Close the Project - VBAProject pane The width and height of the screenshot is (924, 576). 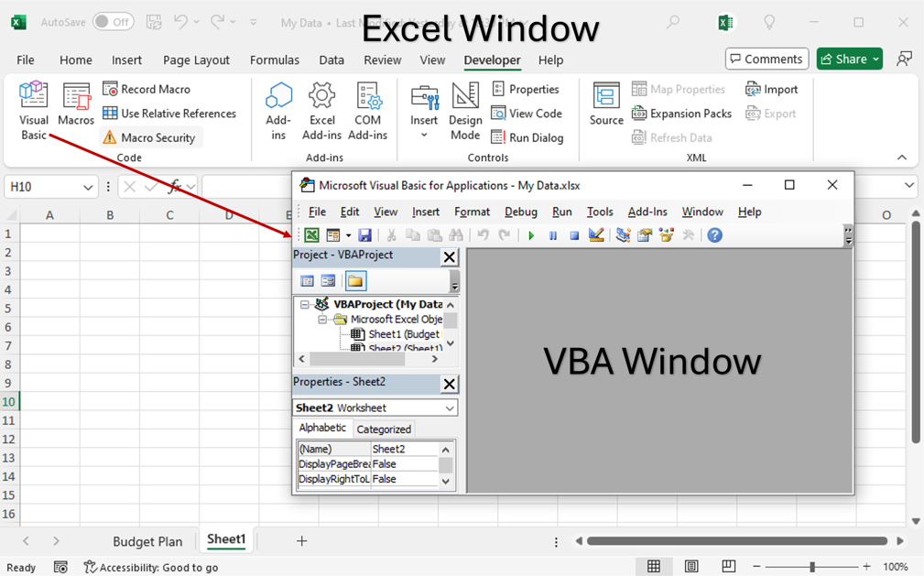449,256
